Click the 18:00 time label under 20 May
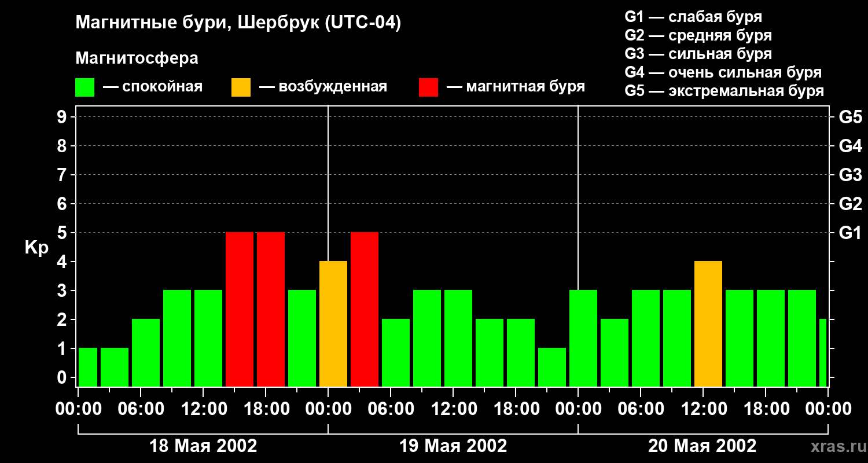868x463 pixels. pos(766,409)
